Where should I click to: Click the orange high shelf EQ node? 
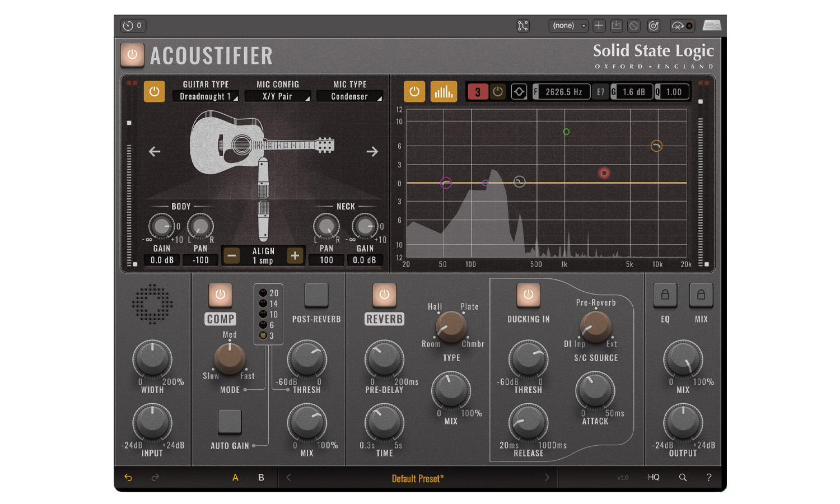pyautogui.click(x=656, y=146)
